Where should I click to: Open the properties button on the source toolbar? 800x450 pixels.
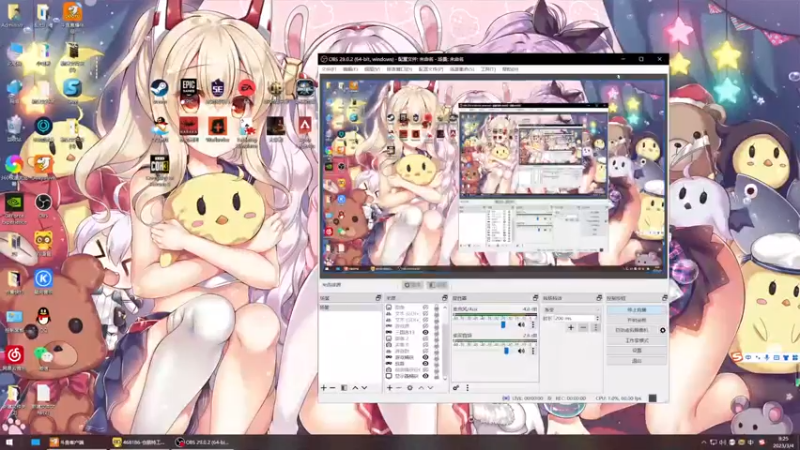413,285
